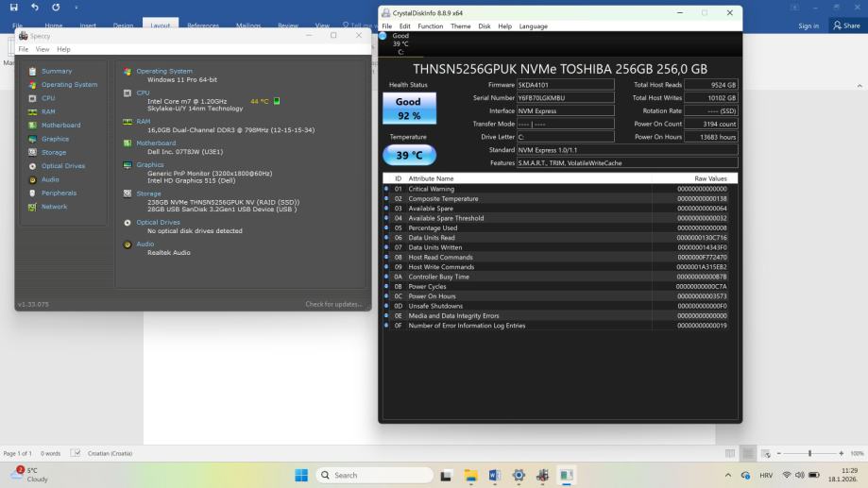Open CrystalDiskInfo Edit menu
Screen dimensions: 868x488
(404, 26)
